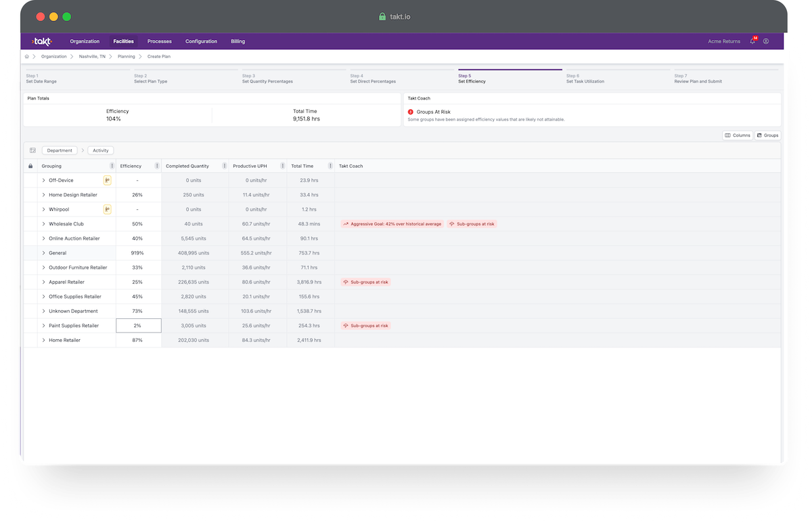Open the notifications bell icon
The image size is (812, 522).
coord(753,41)
